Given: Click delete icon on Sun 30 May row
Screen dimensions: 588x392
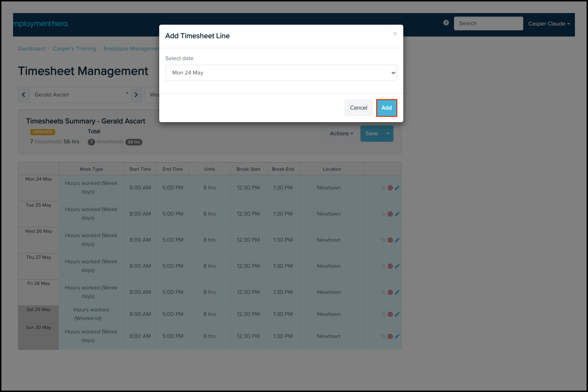Looking at the screenshot, I should 390,336.
